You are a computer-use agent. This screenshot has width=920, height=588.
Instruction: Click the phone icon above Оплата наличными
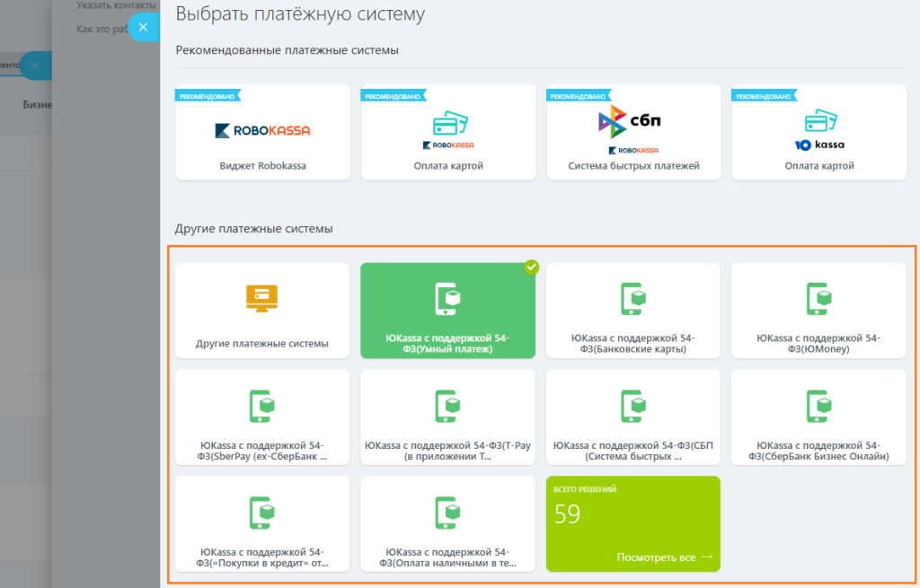447,513
